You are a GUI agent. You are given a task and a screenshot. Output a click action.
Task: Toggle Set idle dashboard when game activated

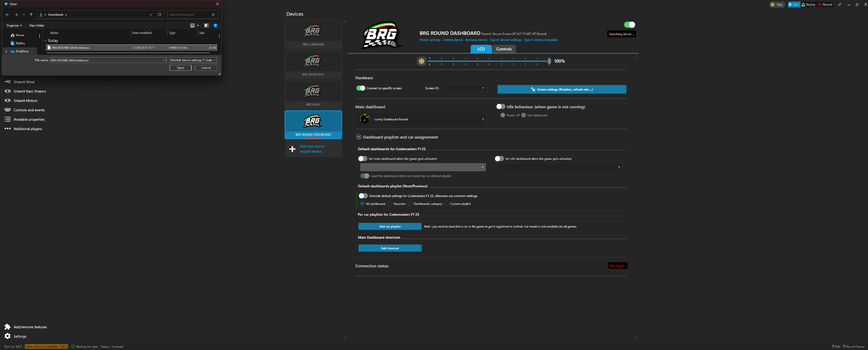[x=499, y=158]
